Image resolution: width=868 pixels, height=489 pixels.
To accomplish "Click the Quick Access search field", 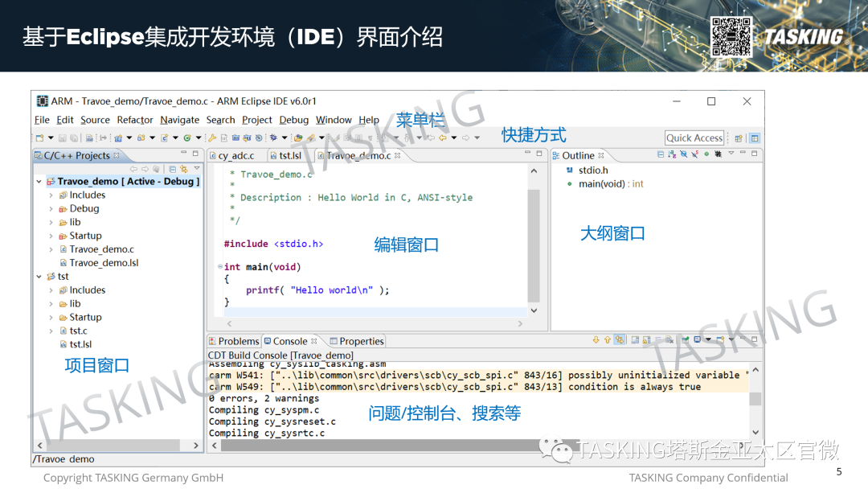I will point(694,138).
